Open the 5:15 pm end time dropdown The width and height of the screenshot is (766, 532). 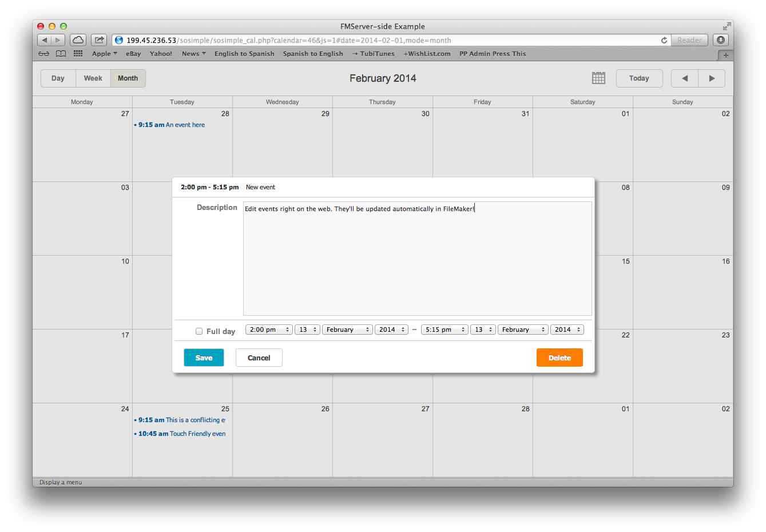[444, 329]
